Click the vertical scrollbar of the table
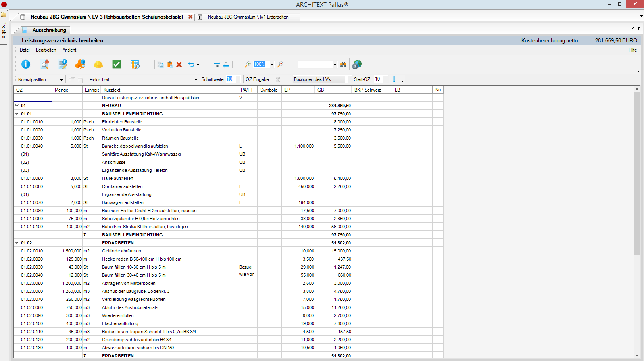 pos(637,173)
